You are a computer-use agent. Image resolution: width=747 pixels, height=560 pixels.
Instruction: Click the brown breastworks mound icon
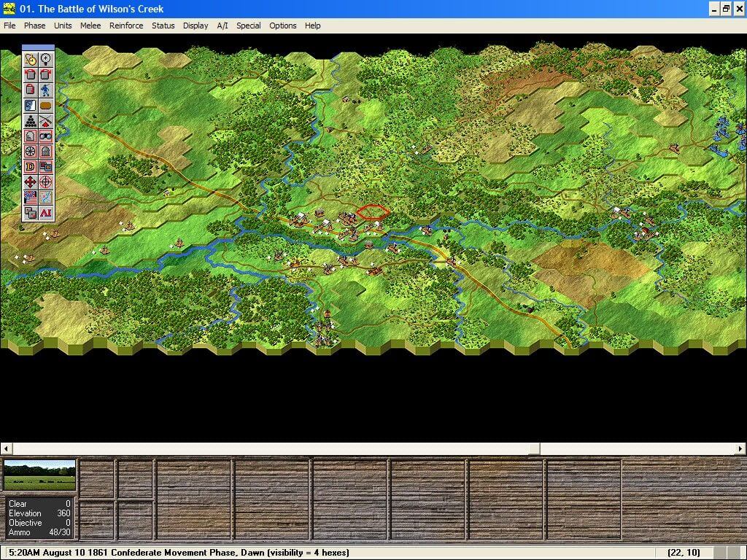click(x=46, y=105)
